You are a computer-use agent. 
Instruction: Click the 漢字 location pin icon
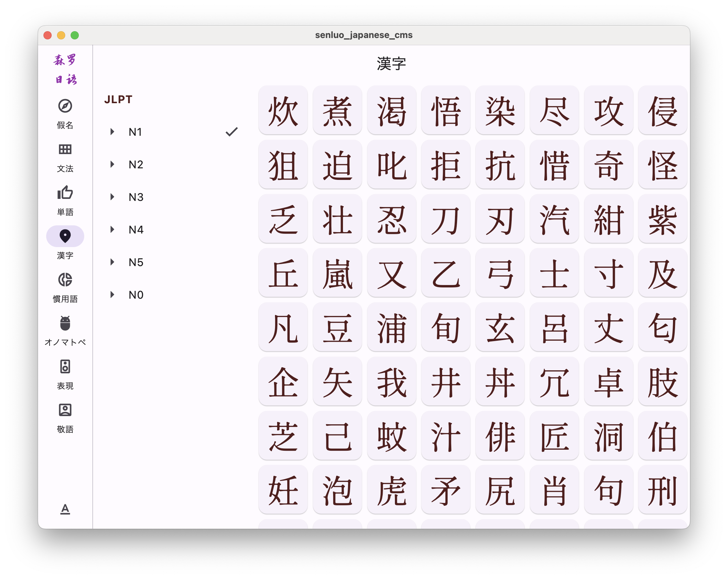(65, 236)
